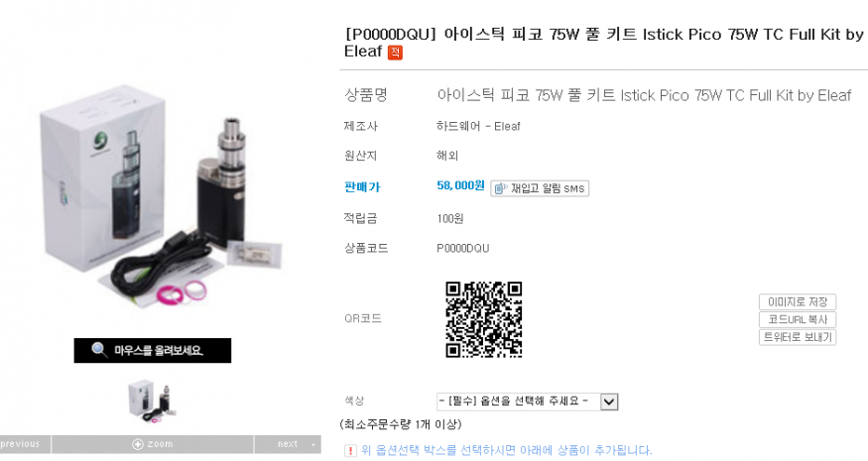
Task: Click the SMS phone icon on restock alert
Action: [500, 188]
